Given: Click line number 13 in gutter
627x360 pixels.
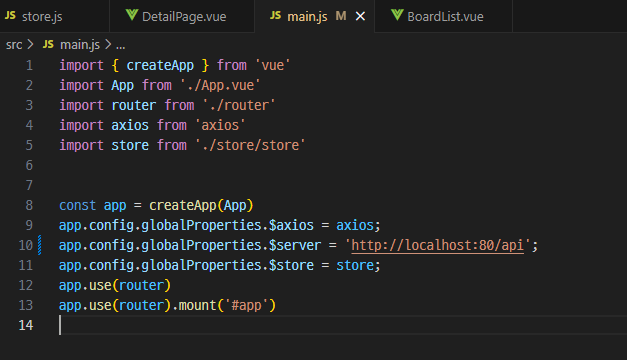Looking at the screenshot, I should [26, 305].
